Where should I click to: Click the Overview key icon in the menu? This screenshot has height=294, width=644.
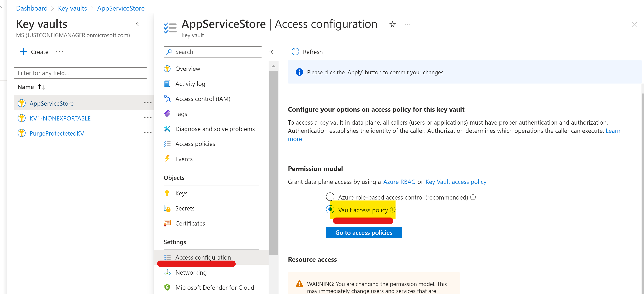click(167, 69)
